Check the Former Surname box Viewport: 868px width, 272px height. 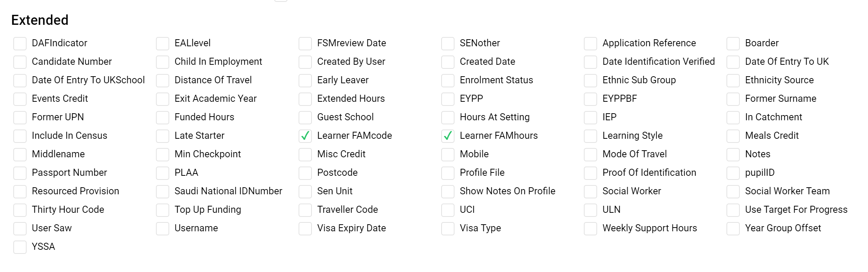coord(733,99)
